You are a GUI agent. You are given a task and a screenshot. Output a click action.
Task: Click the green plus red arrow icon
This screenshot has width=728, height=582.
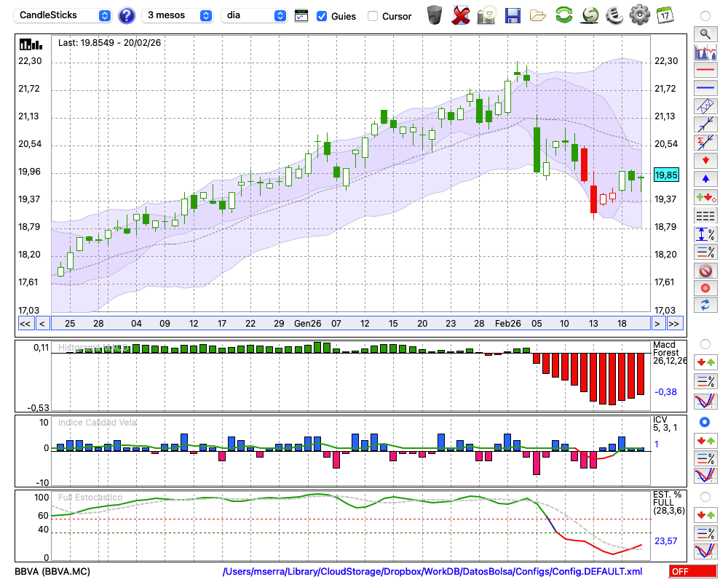(705, 197)
